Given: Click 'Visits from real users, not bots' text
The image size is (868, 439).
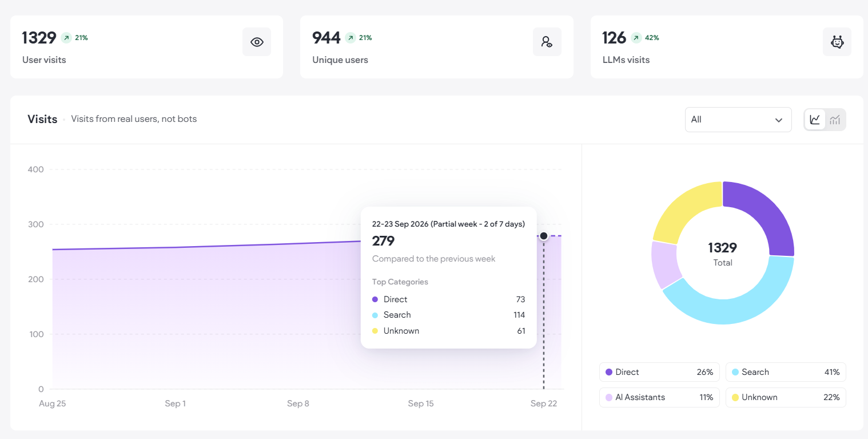Looking at the screenshot, I should point(134,119).
